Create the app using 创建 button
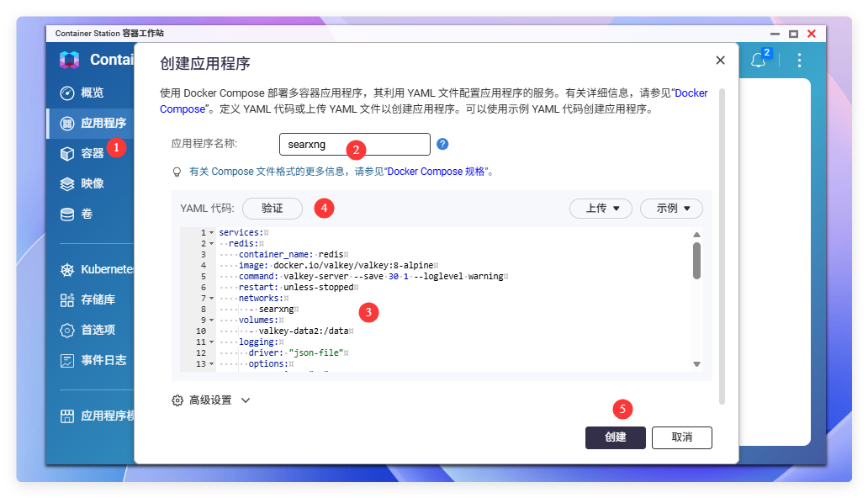The image size is (868, 498). (x=615, y=437)
